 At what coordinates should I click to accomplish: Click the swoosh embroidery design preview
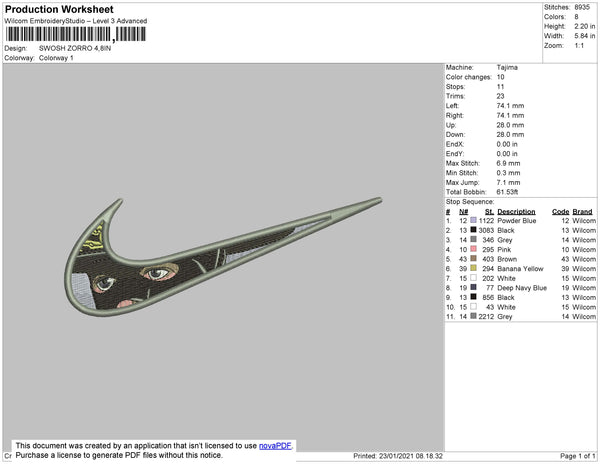point(223,256)
